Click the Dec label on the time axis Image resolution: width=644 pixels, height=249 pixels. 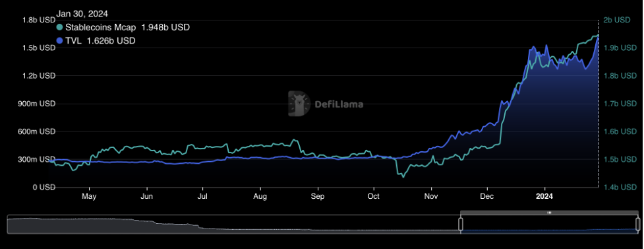[487, 196]
